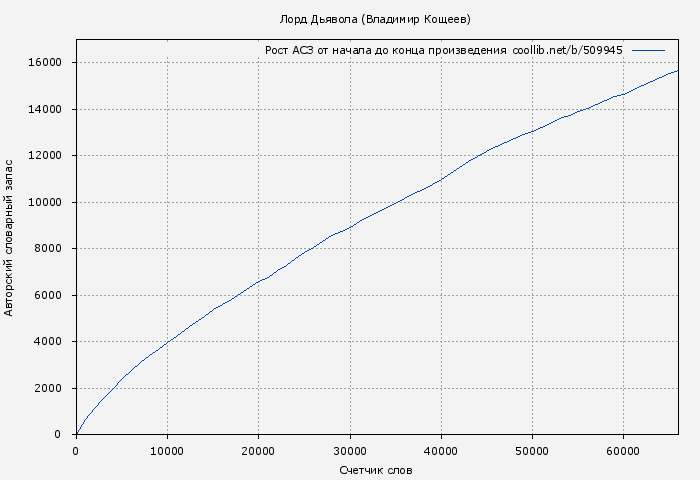Click the 60000 x-axis tick label
The width and height of the screenshot is (700, 480).
coord(623,451)
